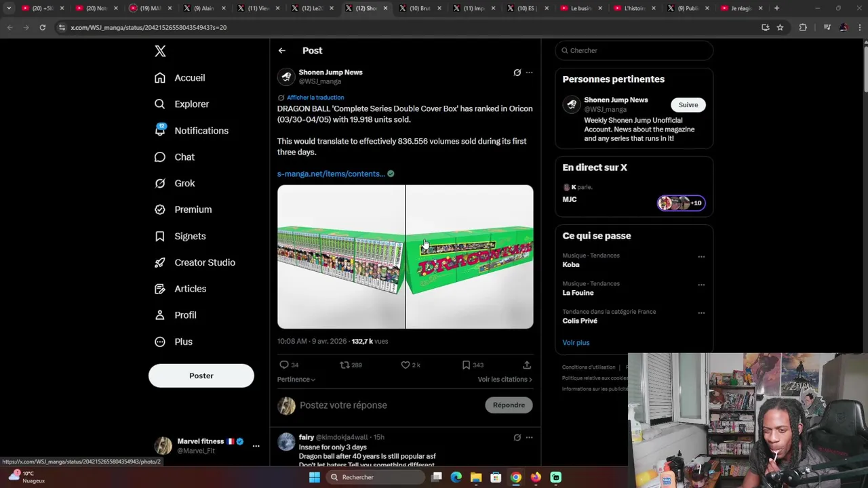Screen dimensions: 868x488
Task: Open fairy's profile avatar
Action: click(x=286, y=442)
